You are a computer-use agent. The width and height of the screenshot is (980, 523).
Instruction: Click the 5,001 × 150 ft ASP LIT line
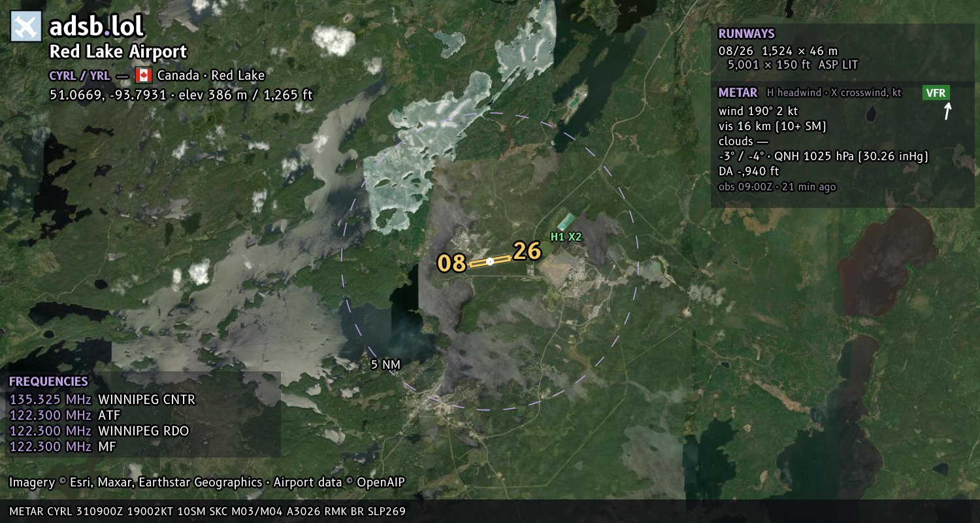coord(792,65)
